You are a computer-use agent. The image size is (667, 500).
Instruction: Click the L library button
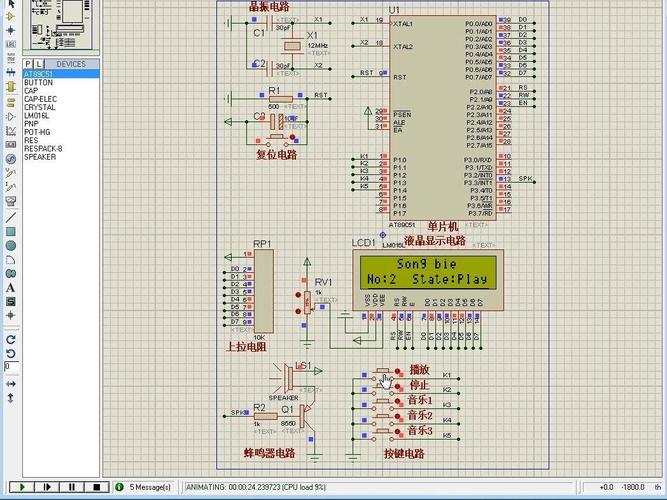point(38,64)
